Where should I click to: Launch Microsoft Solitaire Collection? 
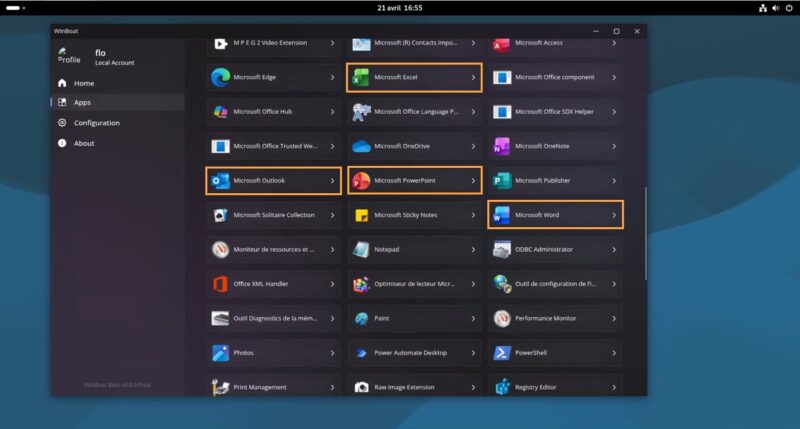273,215
